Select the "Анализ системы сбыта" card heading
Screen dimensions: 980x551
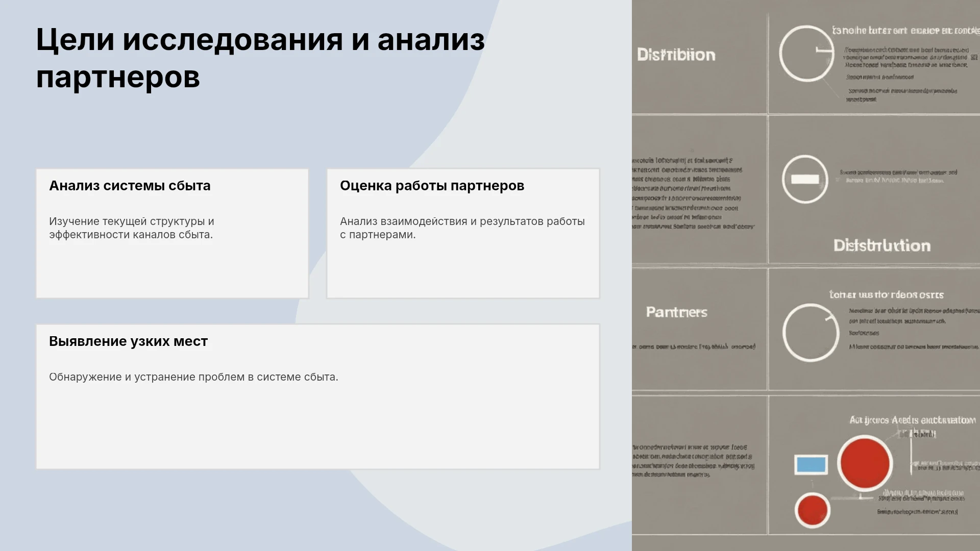[x=130, y=186]
